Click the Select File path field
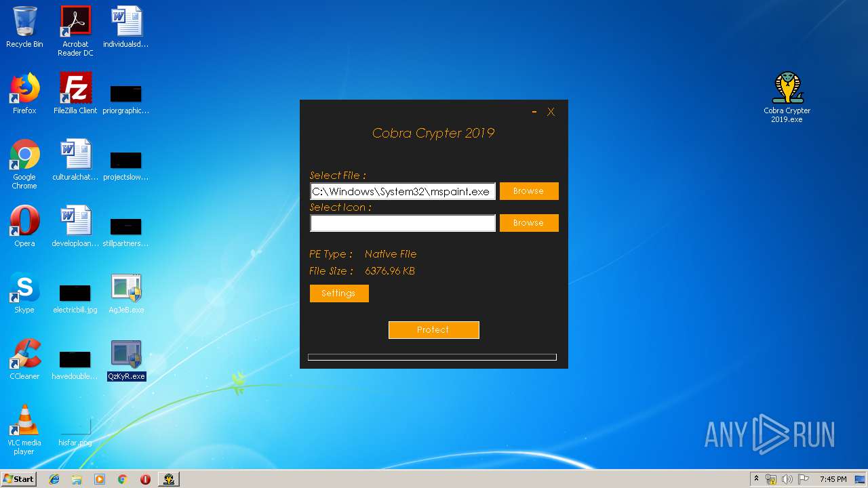The width and height of the screenshot is (868, 488). pyautogui.click(x=403, y=191)
